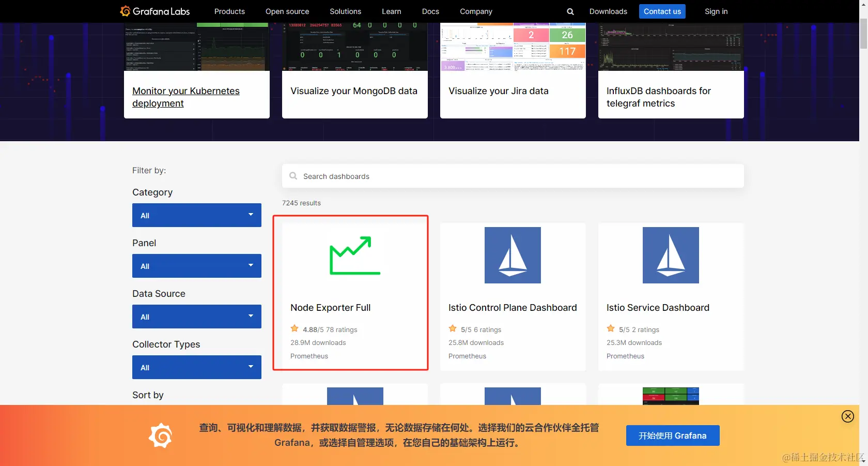Close the orange promotional banner
The width and height of the screenshot is (868, 466).
848,416
